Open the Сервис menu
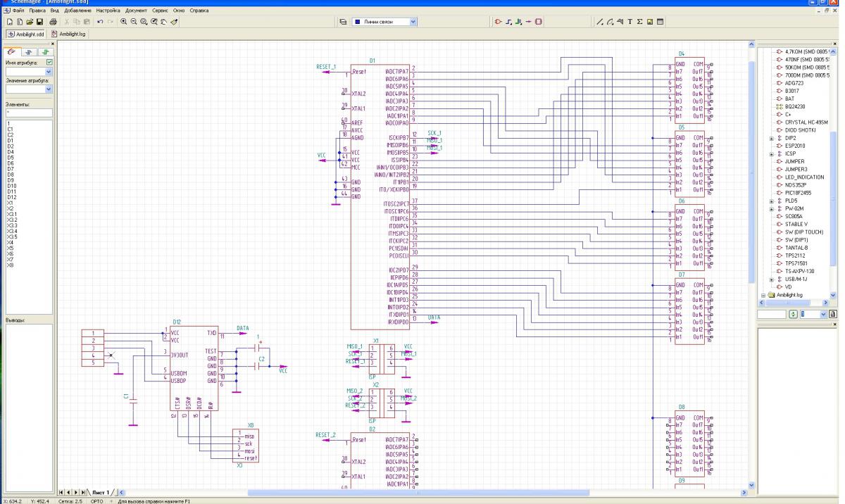 pyautogui.click(x=160, y=11)
